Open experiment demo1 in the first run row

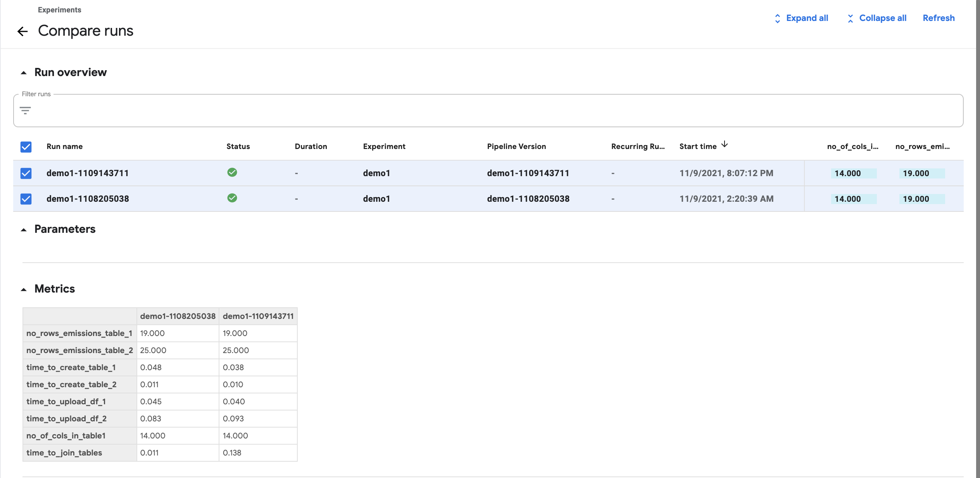click(376, 173)
